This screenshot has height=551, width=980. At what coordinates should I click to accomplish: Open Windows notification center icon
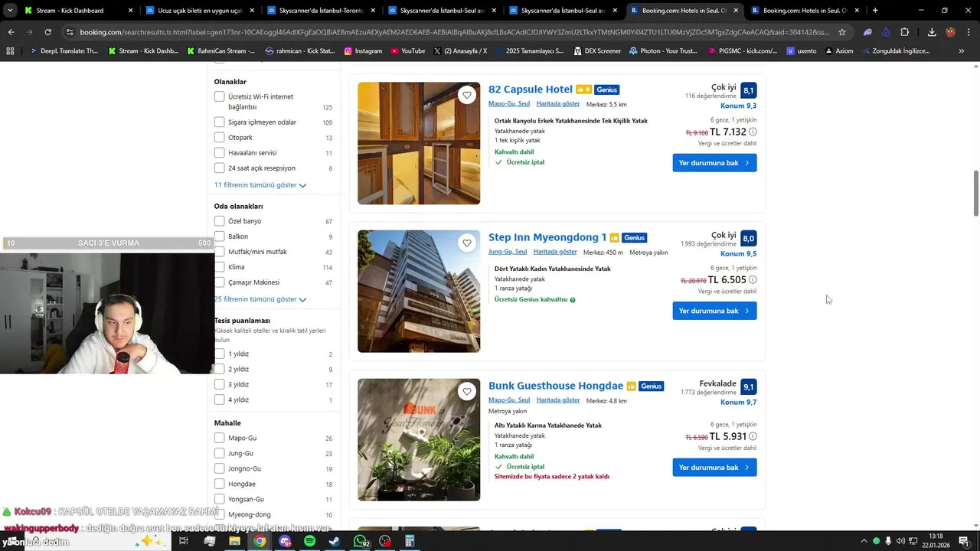click(x=964, y=541)
